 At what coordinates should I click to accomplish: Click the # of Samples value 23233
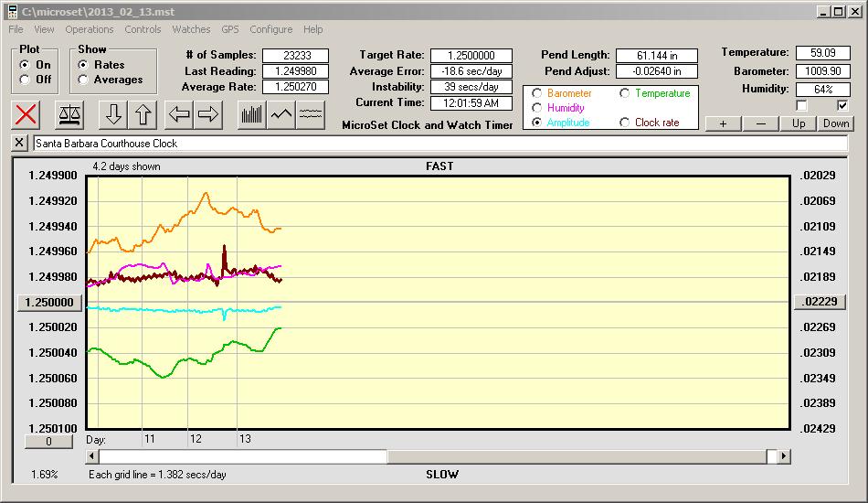pyautogui.click(x=296, y=56)
